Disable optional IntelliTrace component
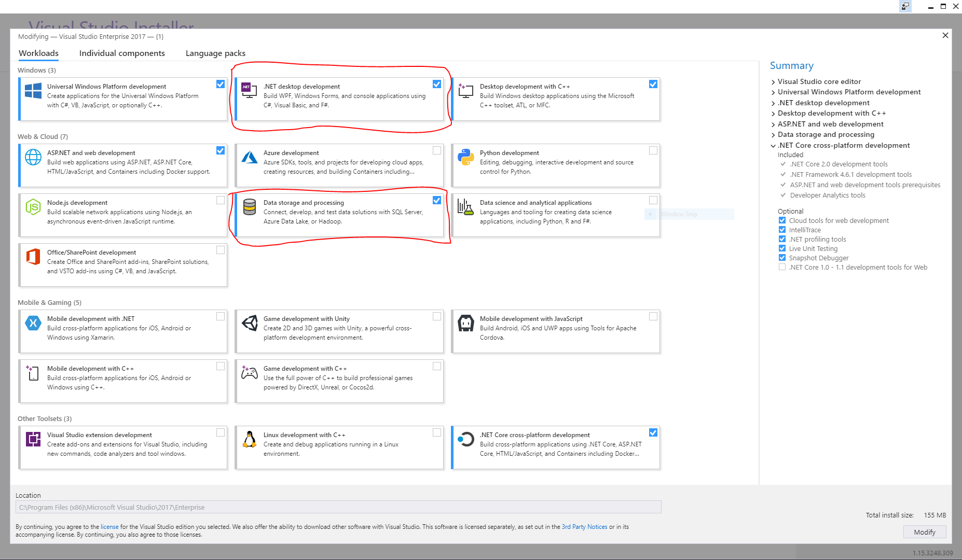 tap(782, 230)
